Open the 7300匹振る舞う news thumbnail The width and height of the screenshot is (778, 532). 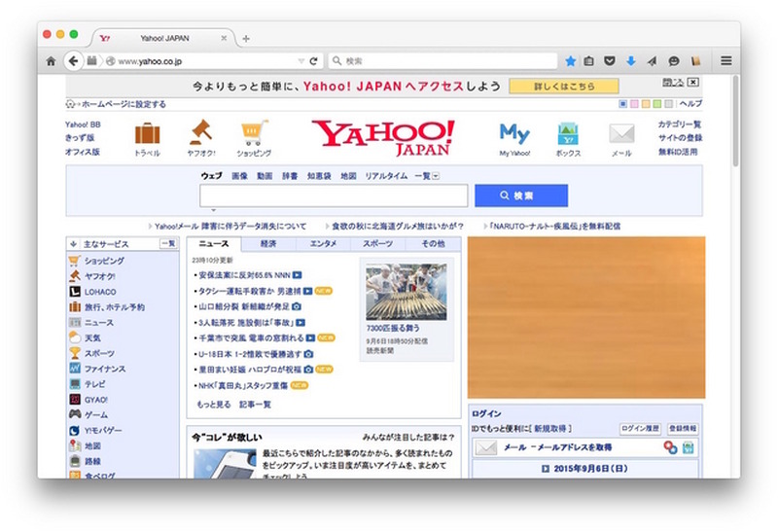click(406, 292)
